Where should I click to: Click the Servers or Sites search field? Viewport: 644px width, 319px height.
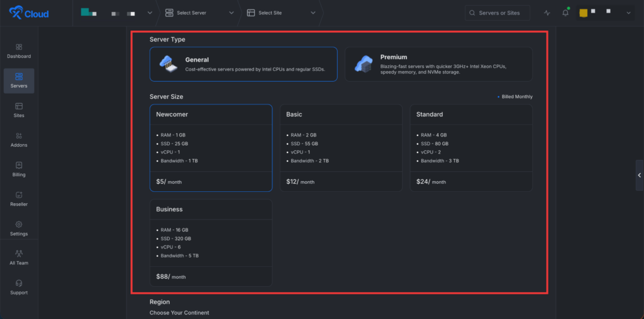coord(497,13)
